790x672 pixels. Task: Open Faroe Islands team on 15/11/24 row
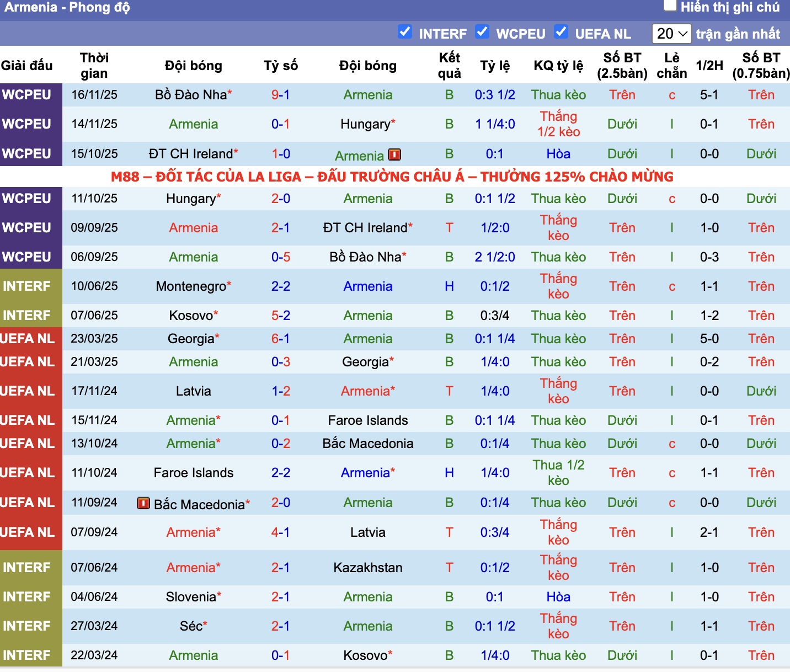(x=368, y=420)
